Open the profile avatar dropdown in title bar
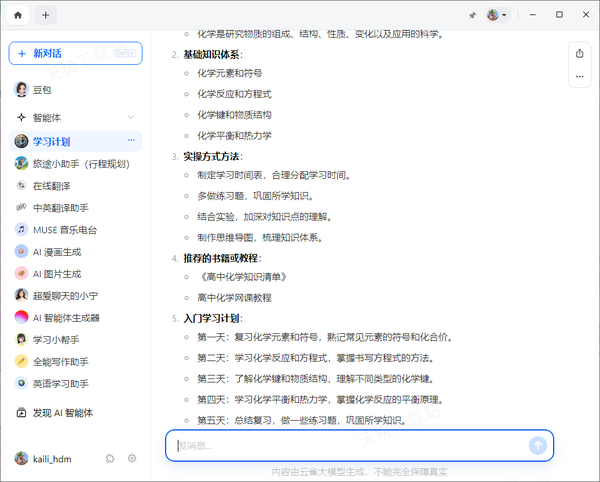The image size is (600, 482). click(497, 16)
